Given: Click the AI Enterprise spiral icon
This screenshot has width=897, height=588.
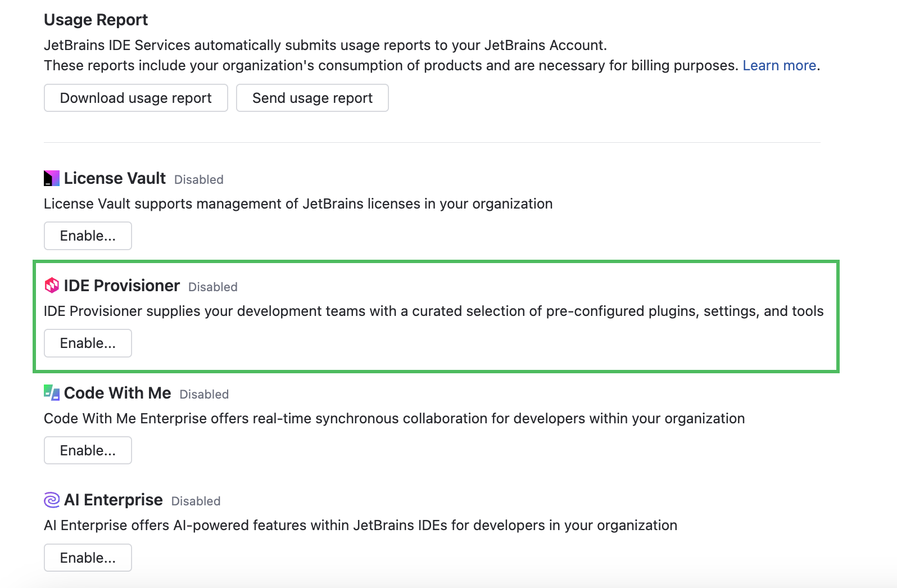Looking at the screenshot, I should [x=52, y=500].
